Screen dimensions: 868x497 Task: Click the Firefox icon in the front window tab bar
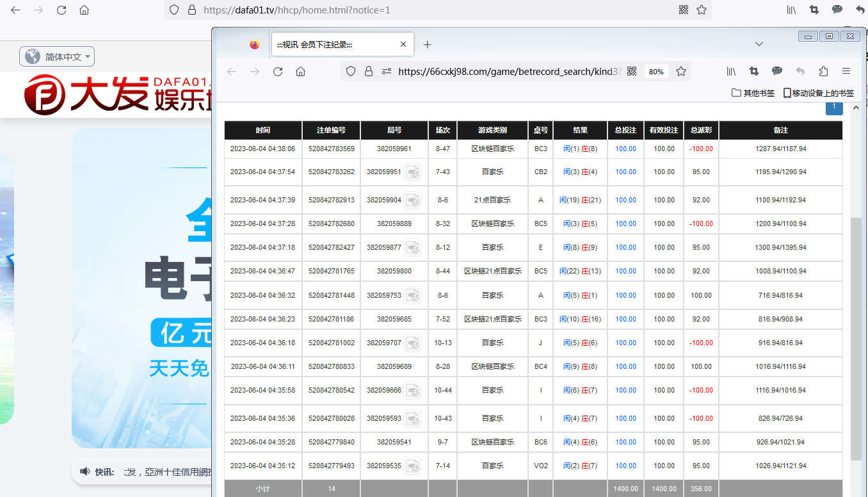pyautogui.click(x=255, y=45)
